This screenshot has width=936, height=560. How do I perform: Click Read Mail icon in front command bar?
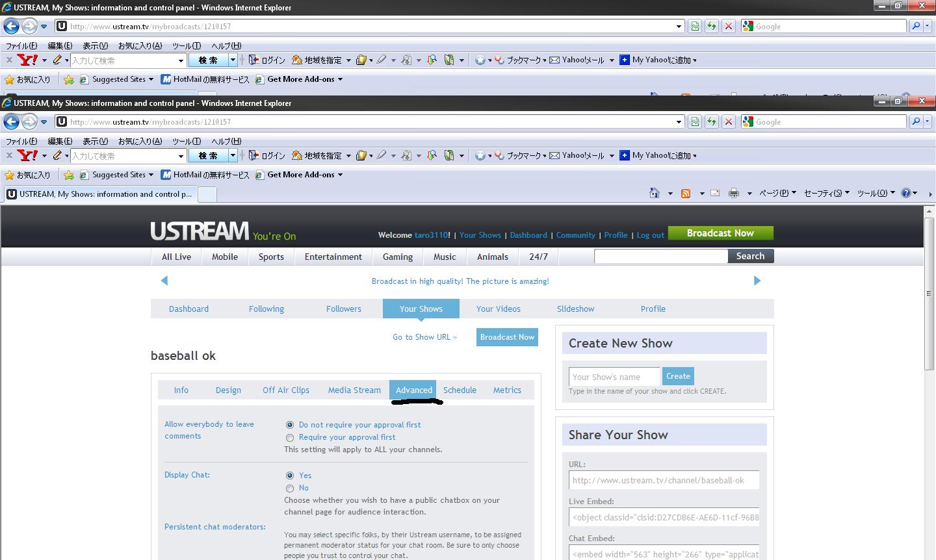pyautogui.click(x=715, y=193)
